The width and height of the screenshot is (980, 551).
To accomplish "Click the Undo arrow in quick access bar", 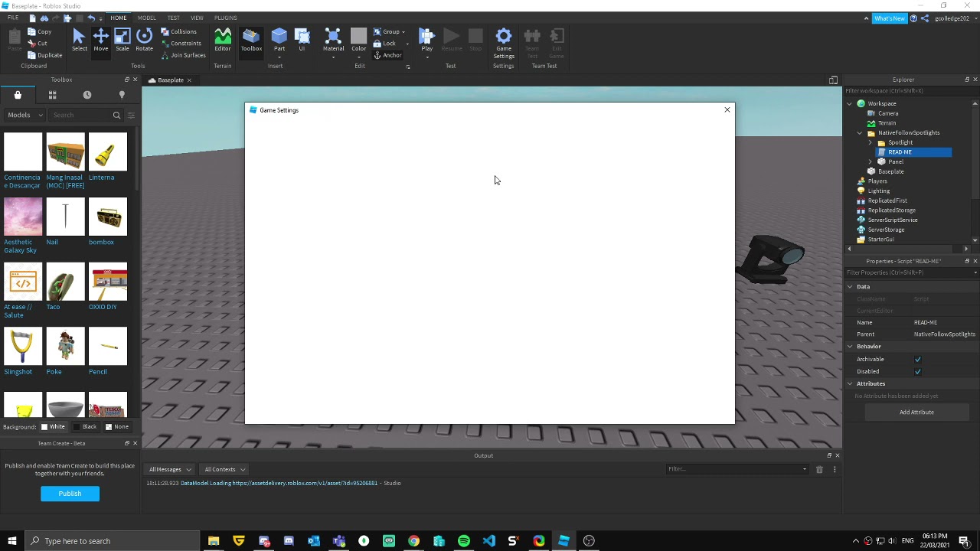I will point(91,18).
